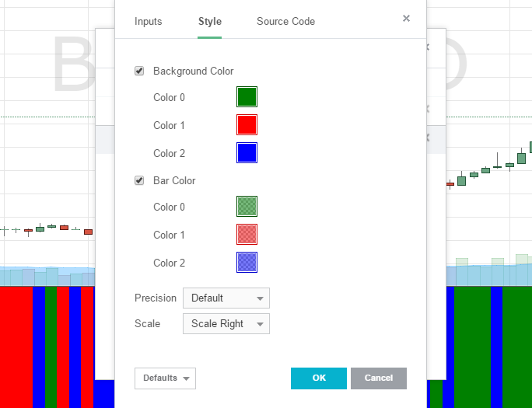Screen dimensions: 532x408
Task: Expand the Precision dropdown
Action: [x=226, y=298]
